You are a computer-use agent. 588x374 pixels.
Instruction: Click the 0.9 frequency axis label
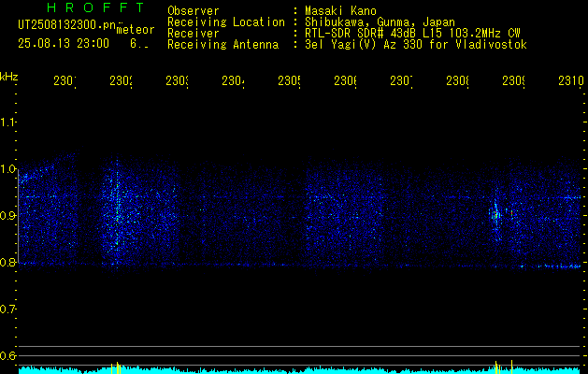pyautogui.click(x=7, y=215)
